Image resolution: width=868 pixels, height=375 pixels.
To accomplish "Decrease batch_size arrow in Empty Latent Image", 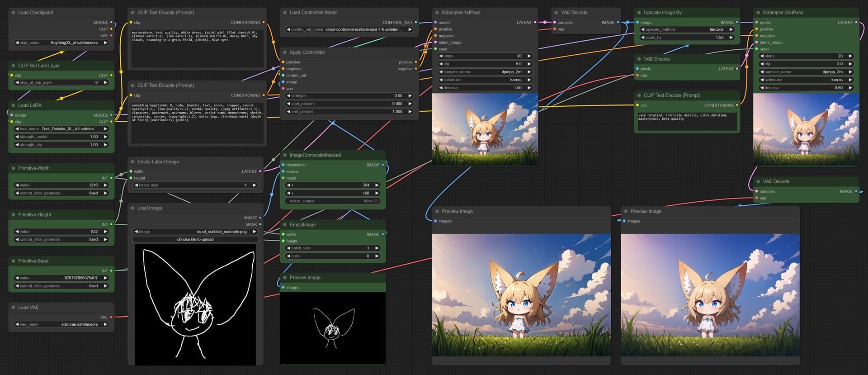I will coord(136,185).
